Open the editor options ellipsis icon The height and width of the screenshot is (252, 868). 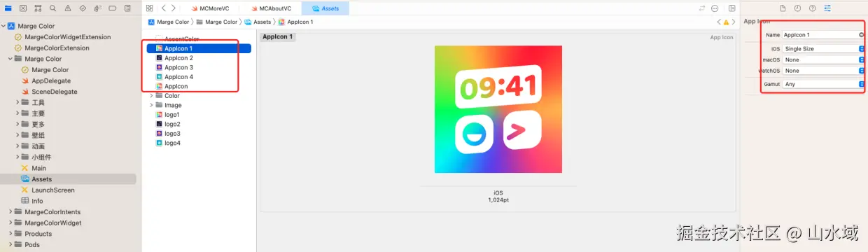(715, 8)
